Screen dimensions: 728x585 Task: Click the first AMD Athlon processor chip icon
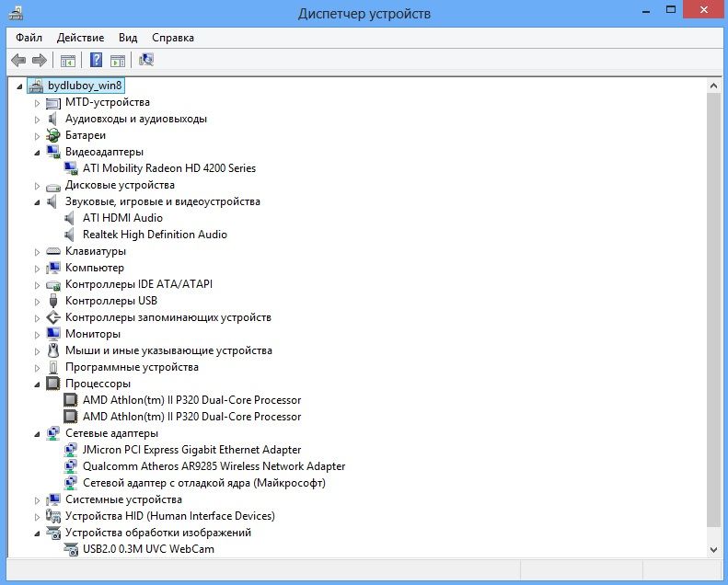[x=70, y=400]
